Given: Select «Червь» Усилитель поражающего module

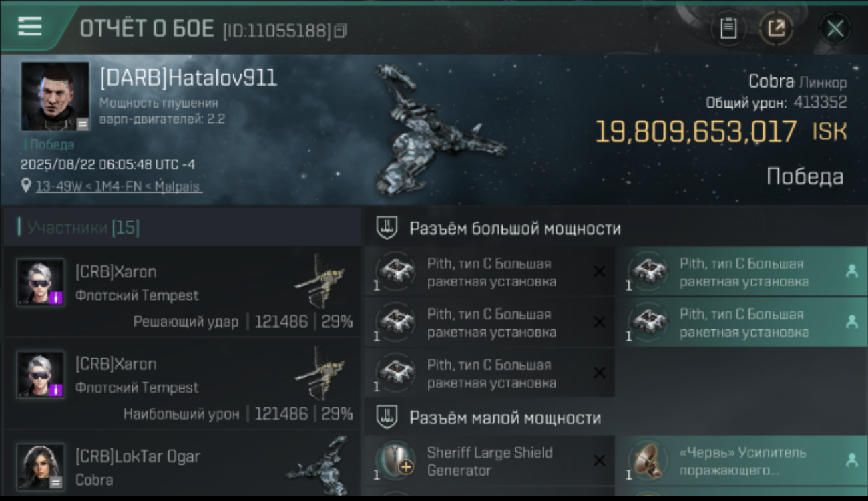Looking at the screenshot, I should (x=742, y=461).
